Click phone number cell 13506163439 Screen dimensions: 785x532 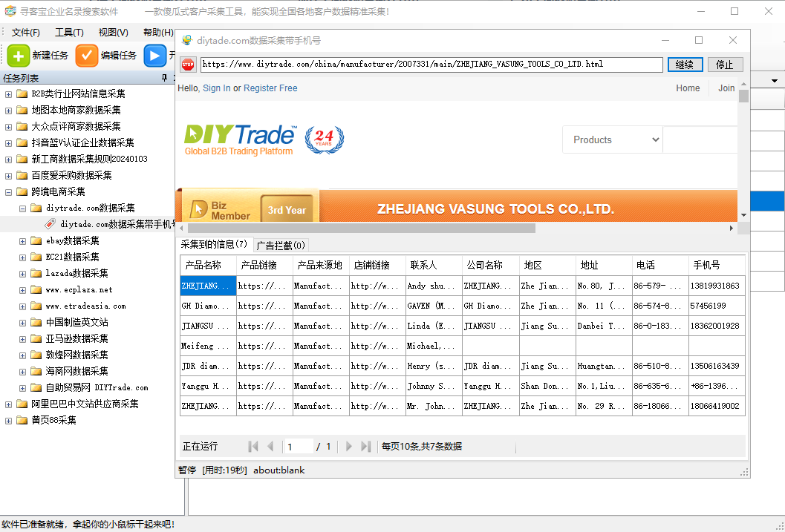pyautogui.click(x=717, y=366)
